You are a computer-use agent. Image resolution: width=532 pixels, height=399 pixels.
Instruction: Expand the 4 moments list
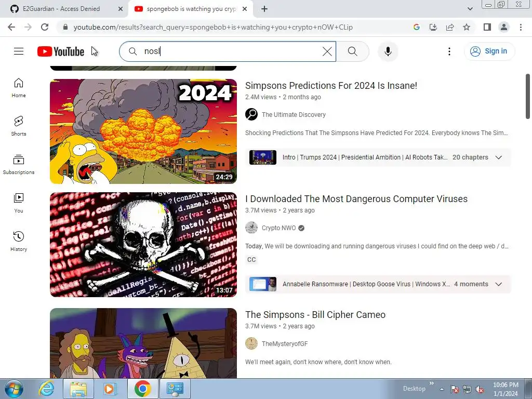[x=498, y=284]
